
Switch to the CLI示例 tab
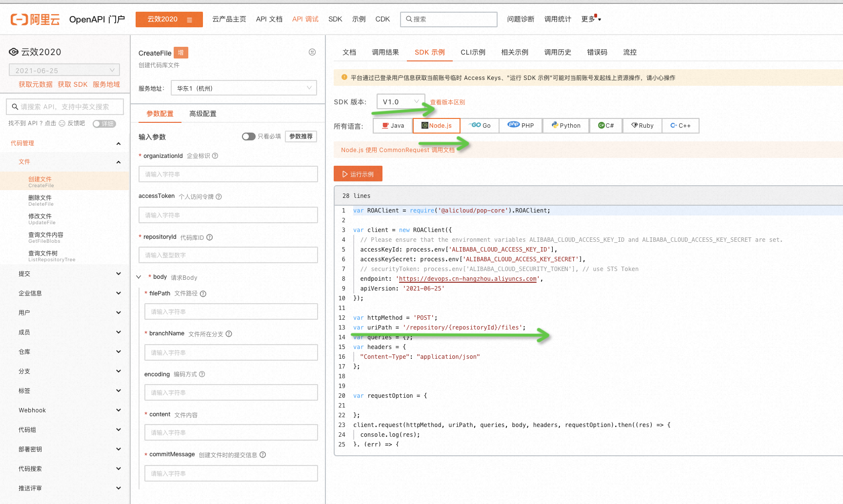pyautogui.click(x=473, y=52)
